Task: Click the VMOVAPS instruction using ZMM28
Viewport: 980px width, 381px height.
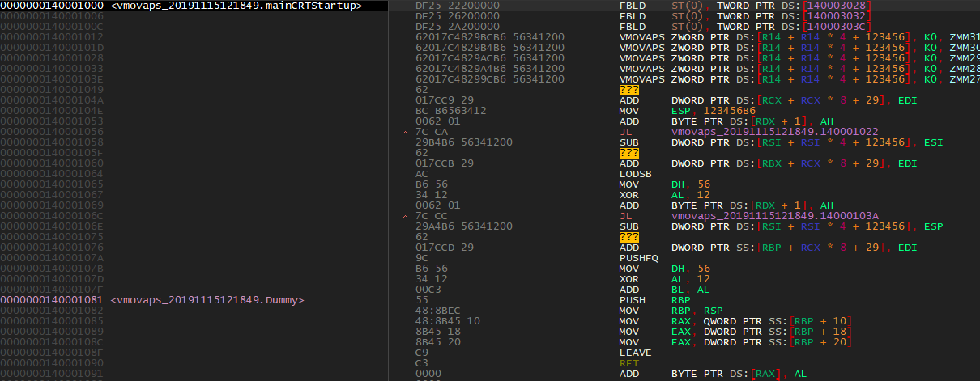Action: [x=799, y=69]
